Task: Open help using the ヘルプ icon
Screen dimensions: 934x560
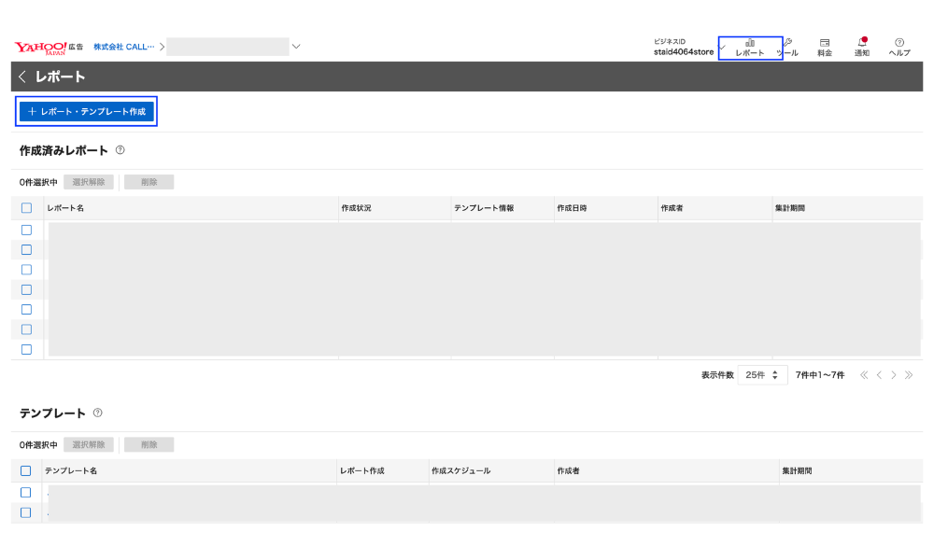Action: pos(898,46)
